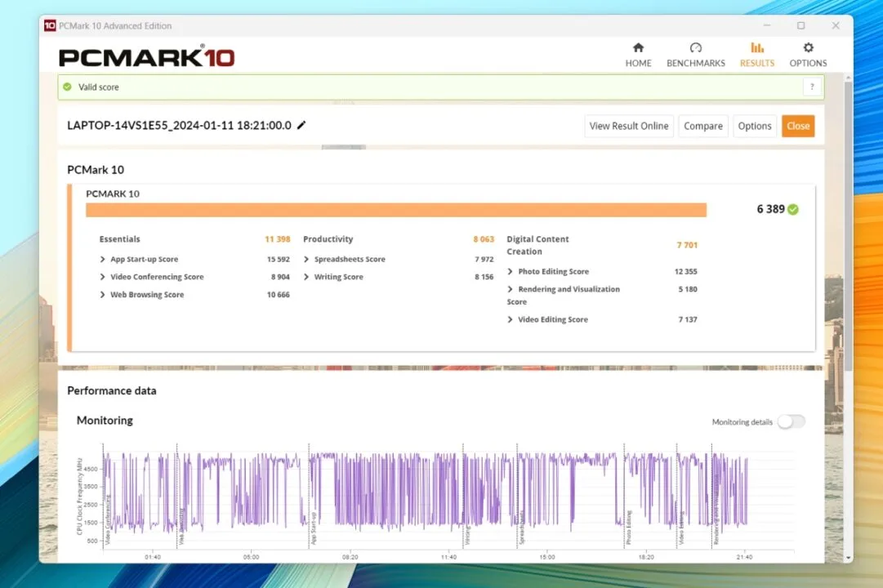Click the Essentials score 11 398
Viewport: 883px width, 588px height.
pos(278,238)
